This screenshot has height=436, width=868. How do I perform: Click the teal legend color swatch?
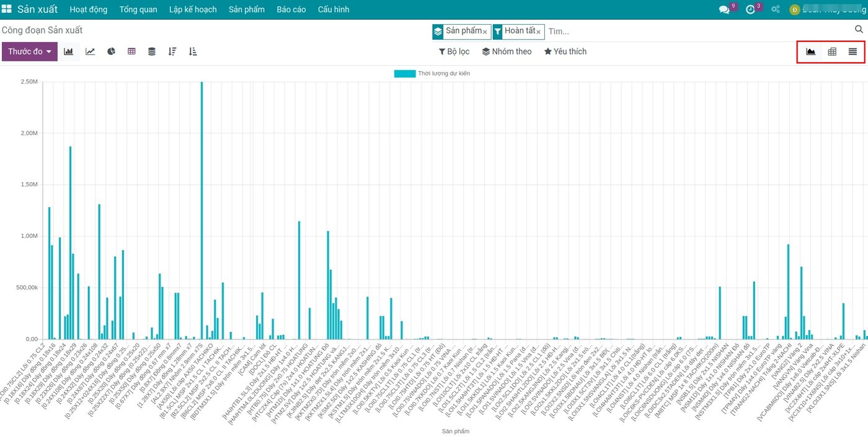[405, 74]
